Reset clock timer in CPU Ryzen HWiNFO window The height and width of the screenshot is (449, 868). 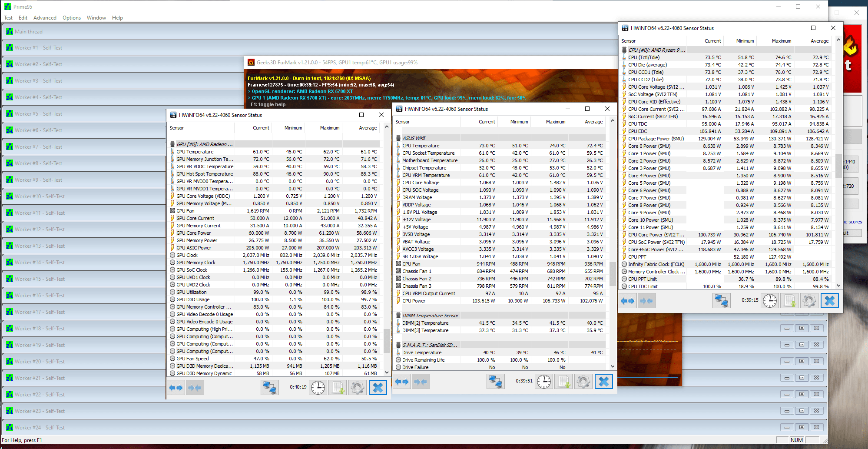pos(770,301)
